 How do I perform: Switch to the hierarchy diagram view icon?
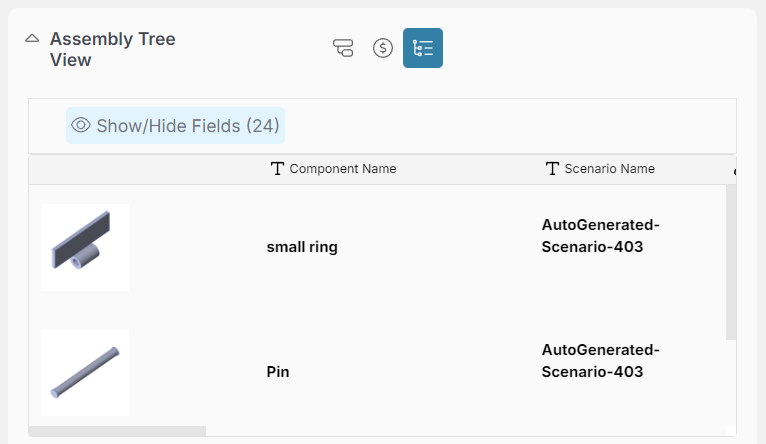coord(343,48)
